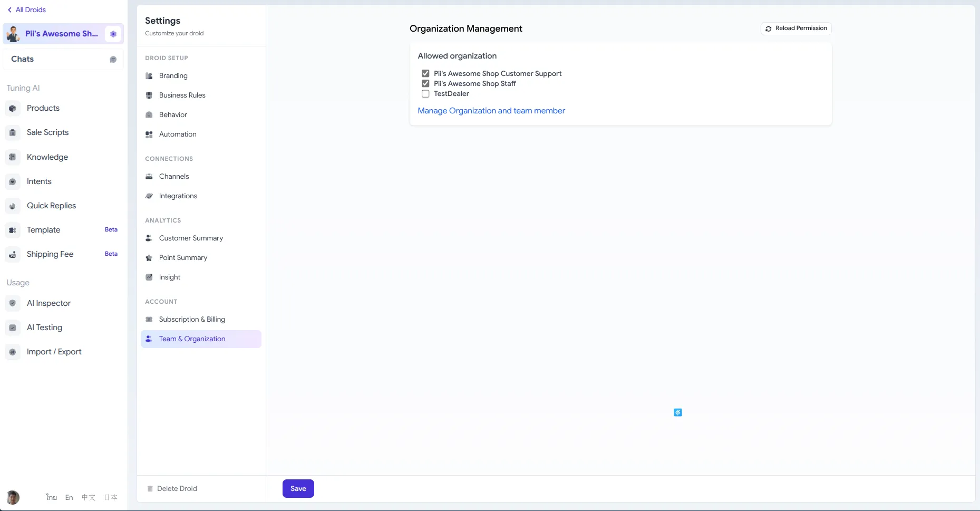Click the blue floating widget icon
The height and width of the screenshot is (511, 980).
tap(678, 412)
